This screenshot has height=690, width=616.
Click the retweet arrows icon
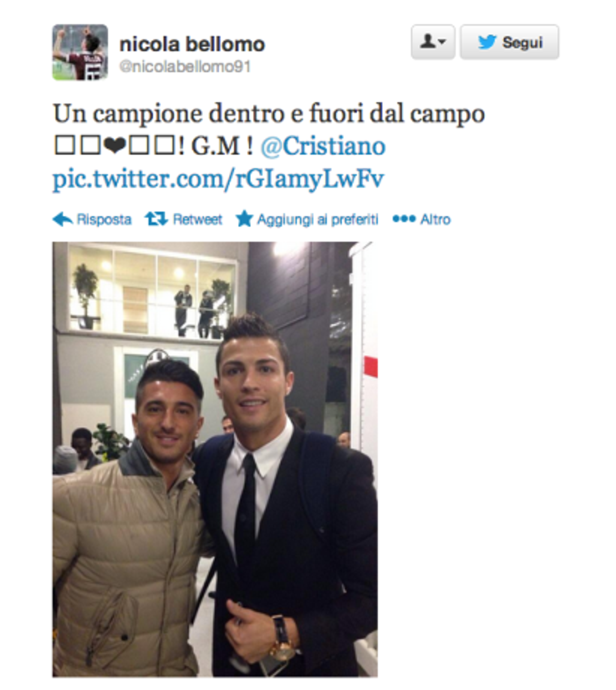(156, 219)
